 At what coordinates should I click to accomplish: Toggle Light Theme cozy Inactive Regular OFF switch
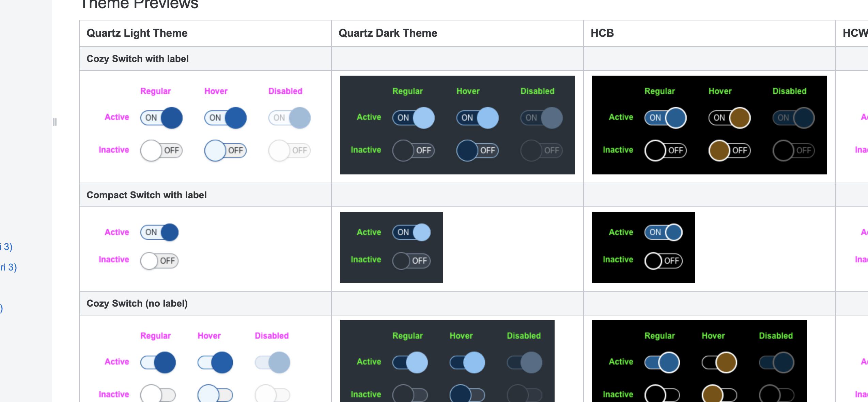[x=161, y=151]
